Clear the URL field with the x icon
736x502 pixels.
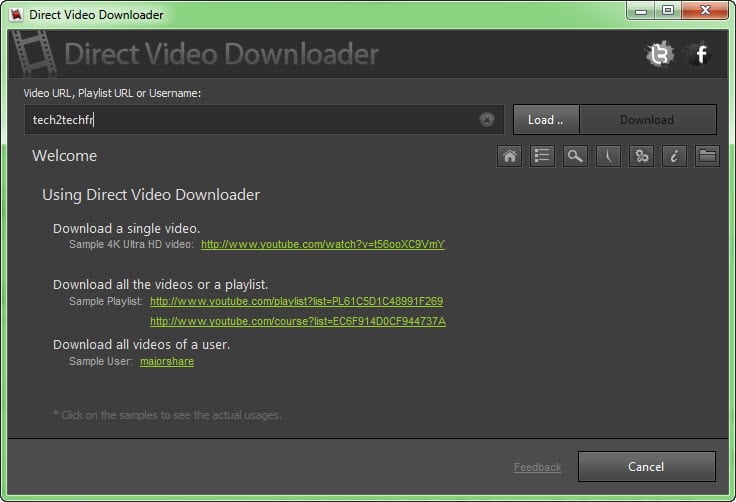[487, 120]
